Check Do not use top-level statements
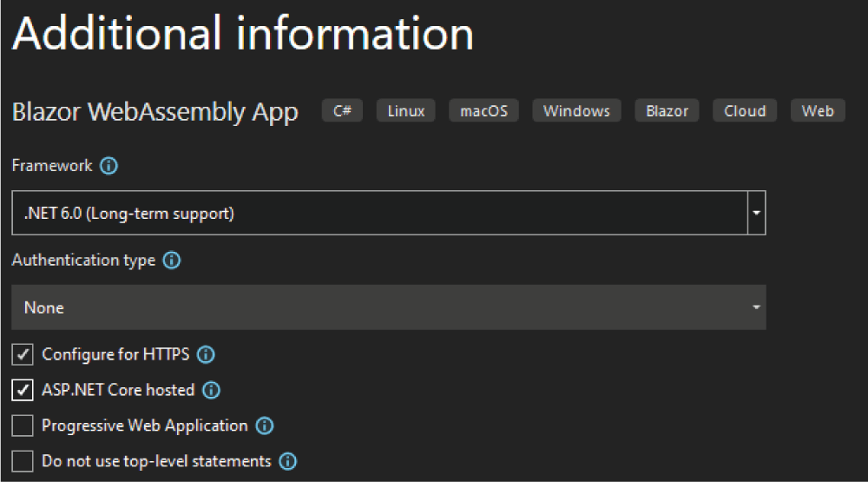This screenshot has width=868, height=482. click(x=23, y=461)
